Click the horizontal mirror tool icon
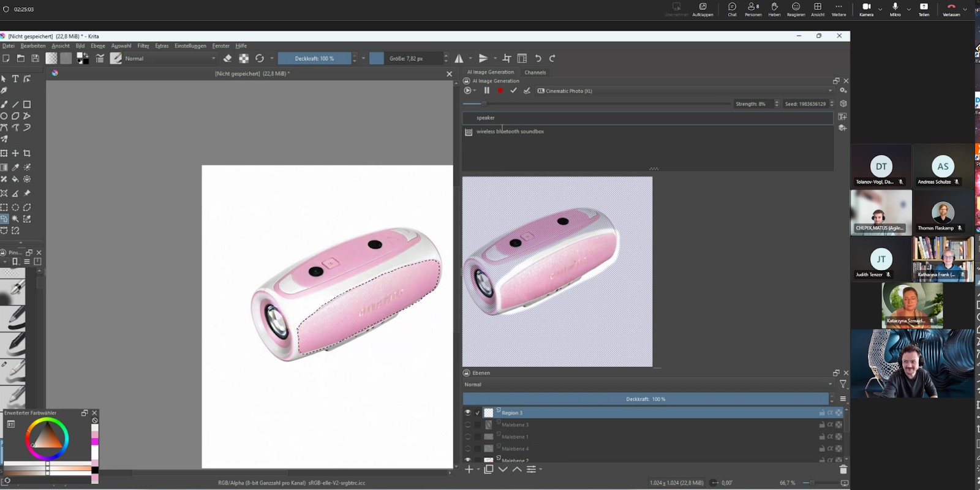Viewport: 980px width, 490px height. point(459,58)
